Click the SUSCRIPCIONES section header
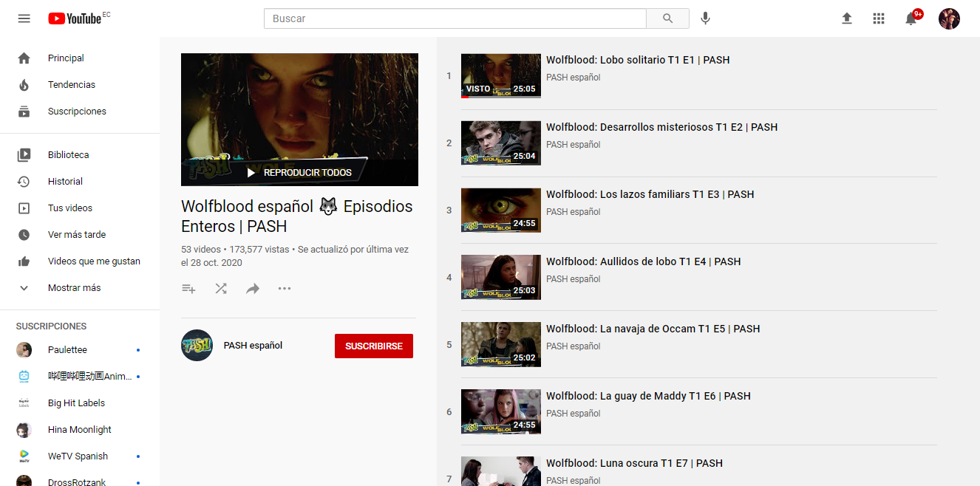 pos(52,326)
